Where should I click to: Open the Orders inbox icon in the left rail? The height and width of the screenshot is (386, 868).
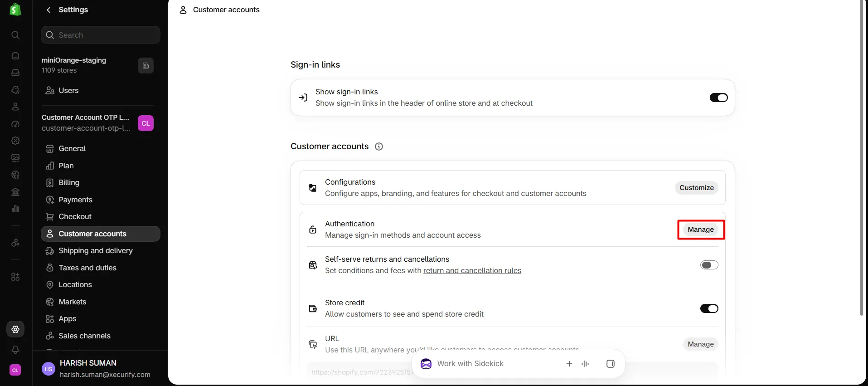pos(15,73)
